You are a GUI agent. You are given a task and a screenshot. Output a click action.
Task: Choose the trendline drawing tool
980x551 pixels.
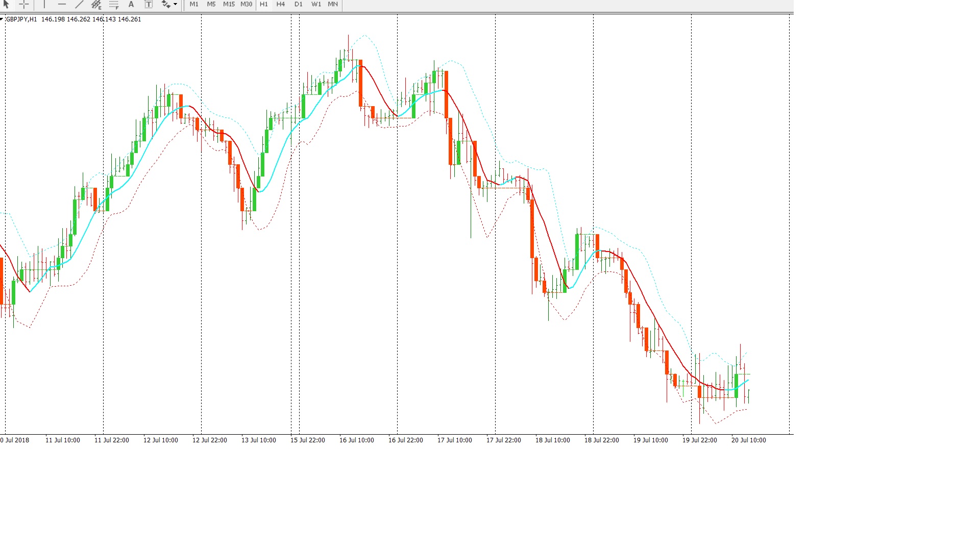pos(79,4)
